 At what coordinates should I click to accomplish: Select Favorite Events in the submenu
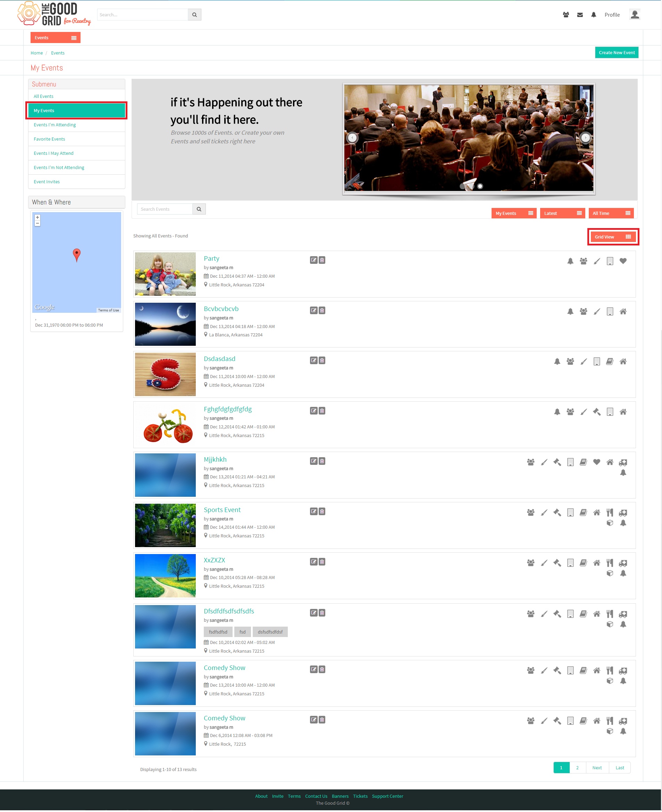(x=49, y=139)
